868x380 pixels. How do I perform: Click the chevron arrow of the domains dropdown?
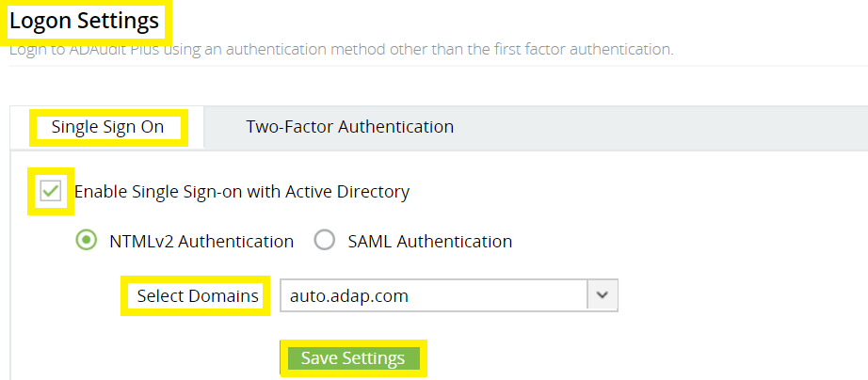(x=603, y=296)
